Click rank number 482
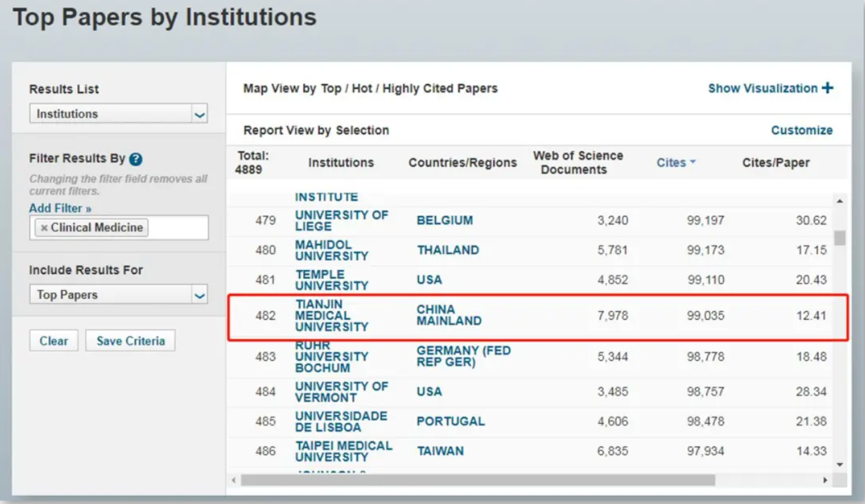 click(266, 316)
